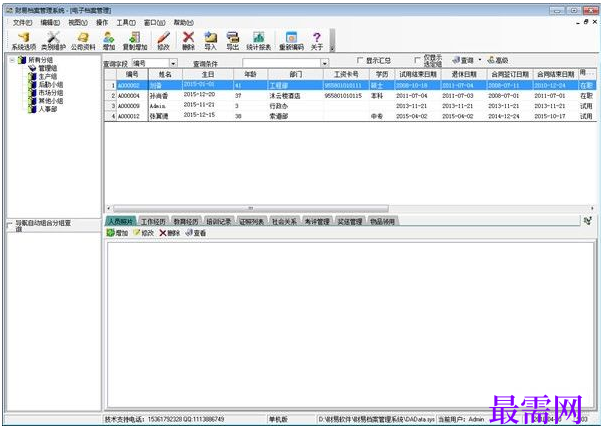This screenshot has width=601, height=441.
Task: Open 统计报表 from toolbar
Action: click(x=259, y=41)
